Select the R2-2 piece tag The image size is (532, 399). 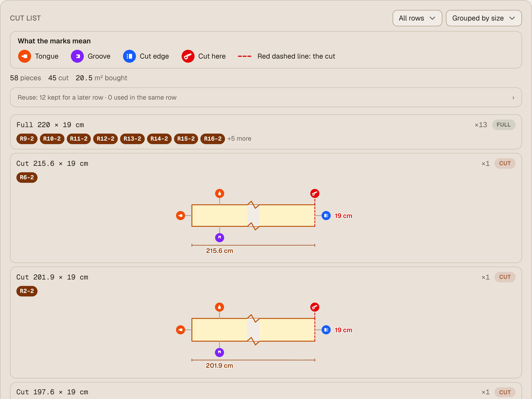(x=27, y=291)
